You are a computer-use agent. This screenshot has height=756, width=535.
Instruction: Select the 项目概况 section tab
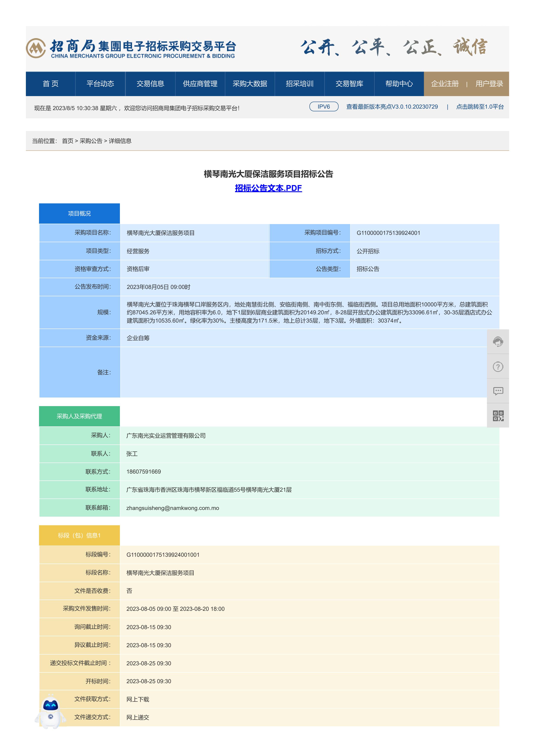pos(79,213)
